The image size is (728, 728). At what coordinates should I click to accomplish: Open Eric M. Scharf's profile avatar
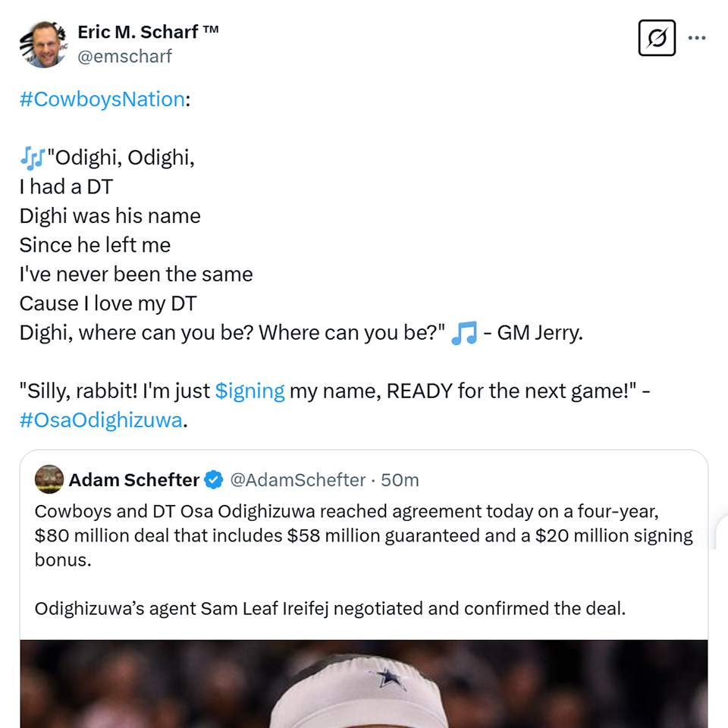pyautogui.click(x=43, y=44)
